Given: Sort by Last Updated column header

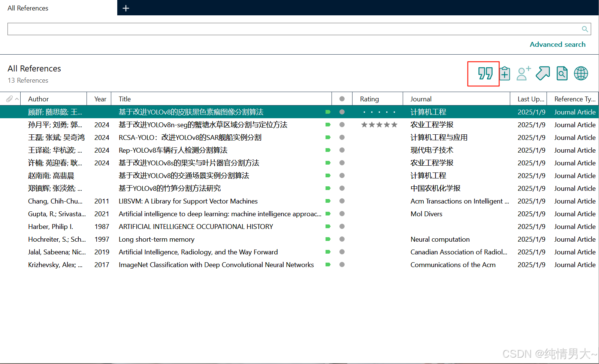Looking at the screenshot, I should click(x=528, y=99).
